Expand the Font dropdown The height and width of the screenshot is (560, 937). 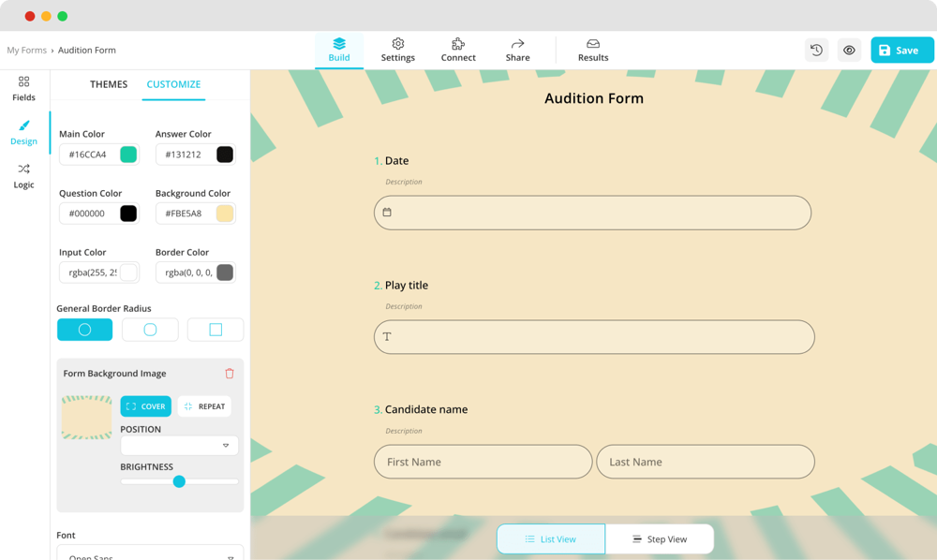[150, 555]
